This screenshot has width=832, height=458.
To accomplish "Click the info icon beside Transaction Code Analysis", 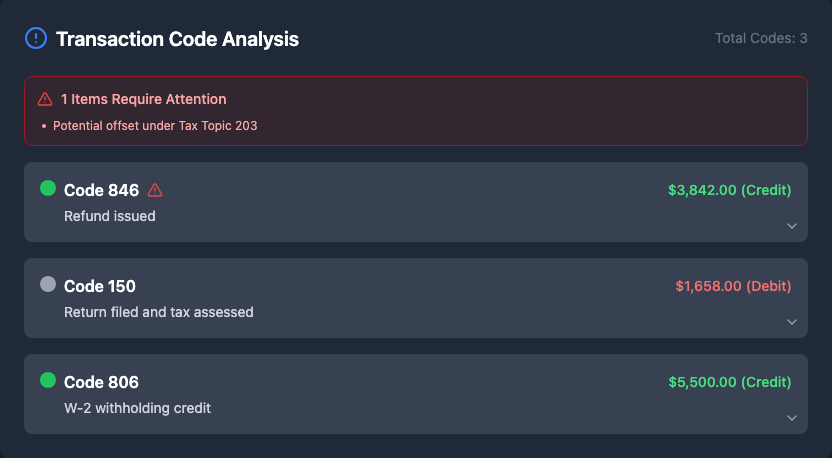I will [36, 39].
